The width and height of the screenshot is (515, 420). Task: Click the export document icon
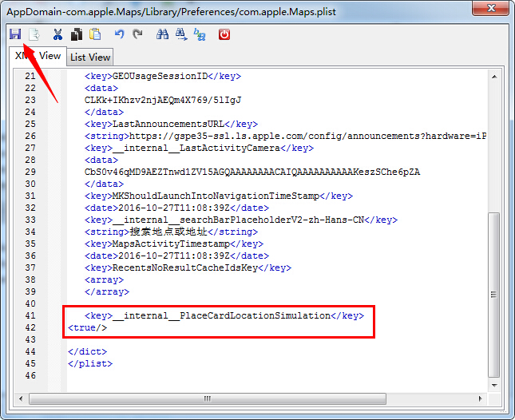click(34, 34)
